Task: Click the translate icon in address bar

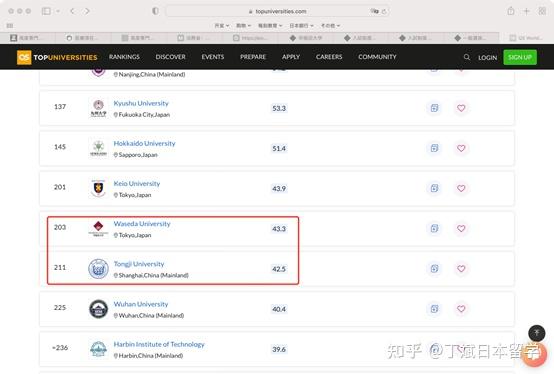Action: 374,11
